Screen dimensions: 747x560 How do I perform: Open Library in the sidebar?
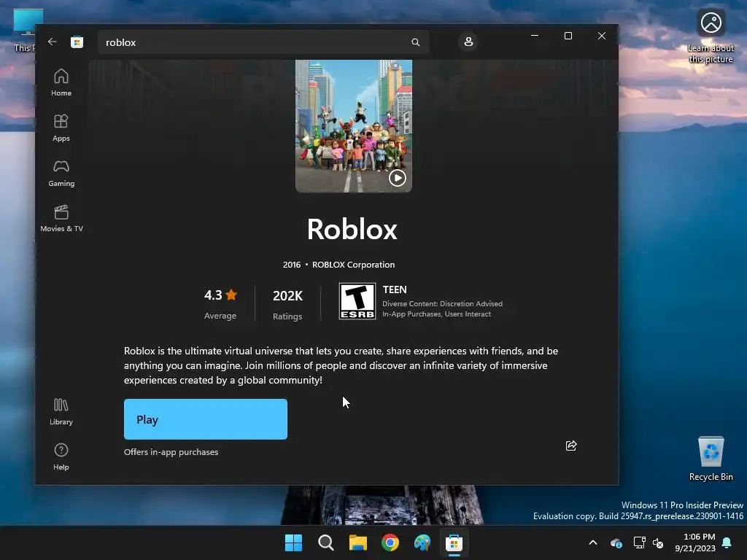[61, 411]
